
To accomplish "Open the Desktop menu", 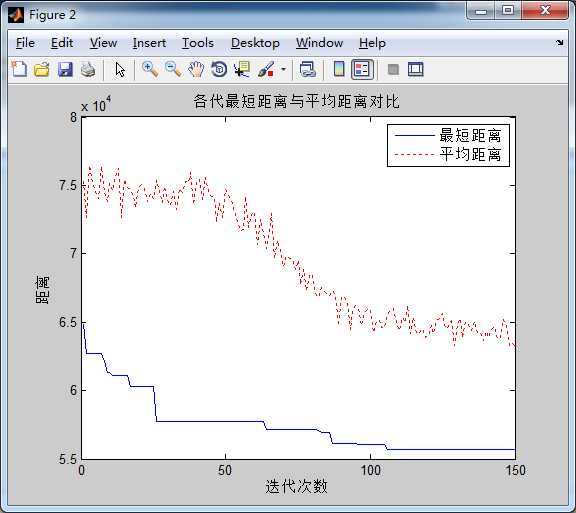I will pos(255,43).
